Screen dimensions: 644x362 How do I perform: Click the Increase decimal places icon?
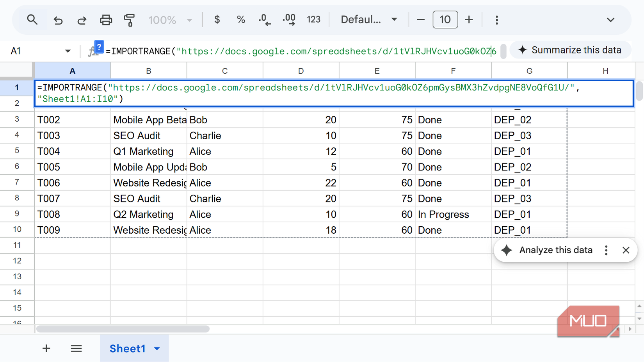pyautogui.click(x=289, y=20)
